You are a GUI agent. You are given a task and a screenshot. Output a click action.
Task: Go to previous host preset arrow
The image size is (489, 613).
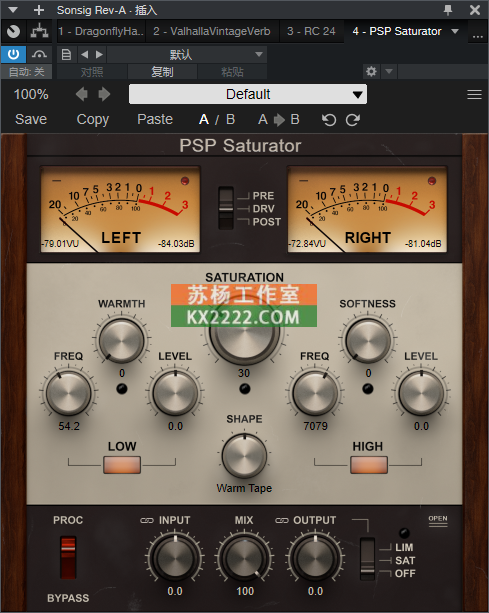point(84,54)
